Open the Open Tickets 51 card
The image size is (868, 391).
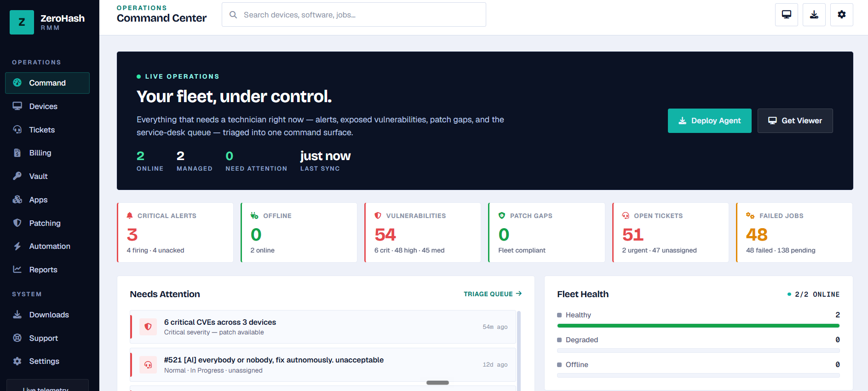pos(670,233)
